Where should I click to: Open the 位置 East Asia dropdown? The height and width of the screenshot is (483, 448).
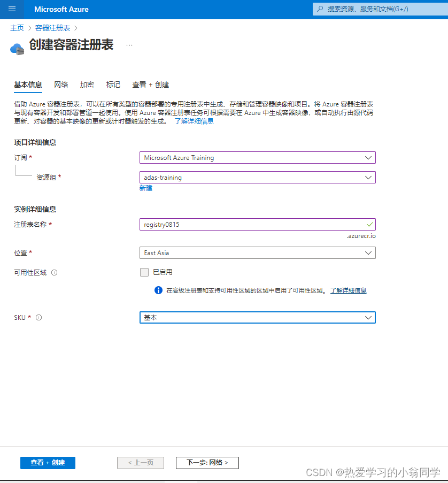257,253
